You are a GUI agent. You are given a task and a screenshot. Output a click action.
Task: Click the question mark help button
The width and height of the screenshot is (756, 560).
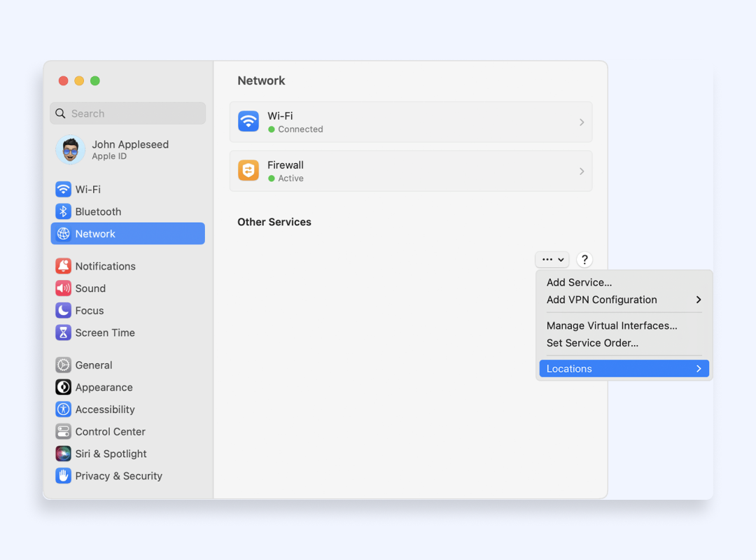tap(584, 260)
